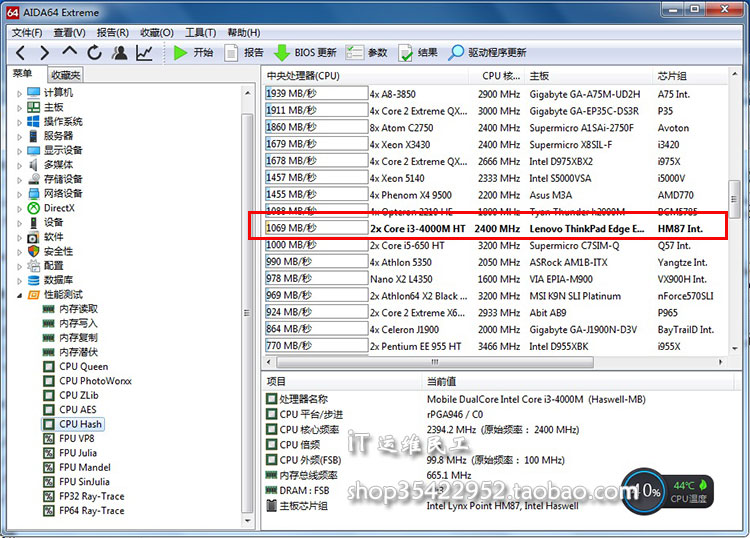Image resolution: width=750 pixels, height=538 pixels.
Task: Select 软件 in the tree
Action: tap(53, 237)
